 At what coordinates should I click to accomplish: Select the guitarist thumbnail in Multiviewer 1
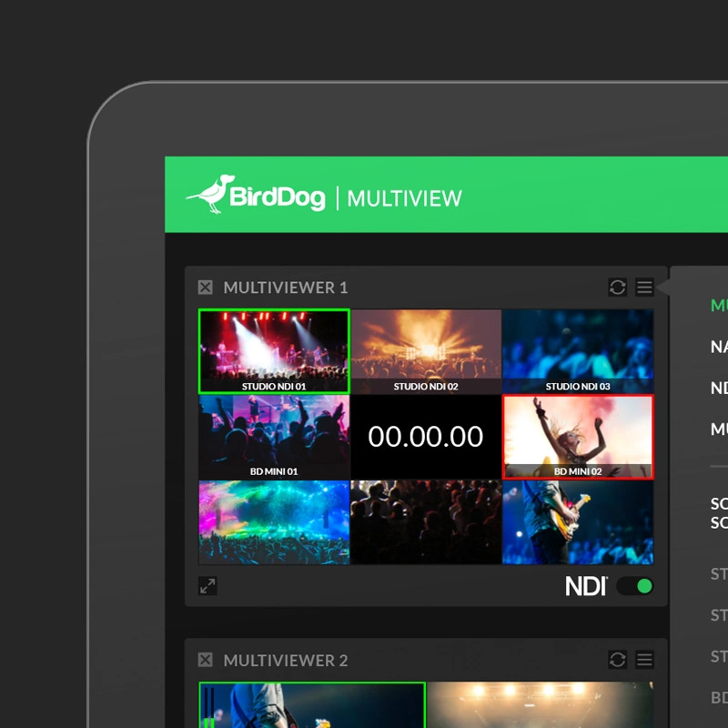click(578, 522)
